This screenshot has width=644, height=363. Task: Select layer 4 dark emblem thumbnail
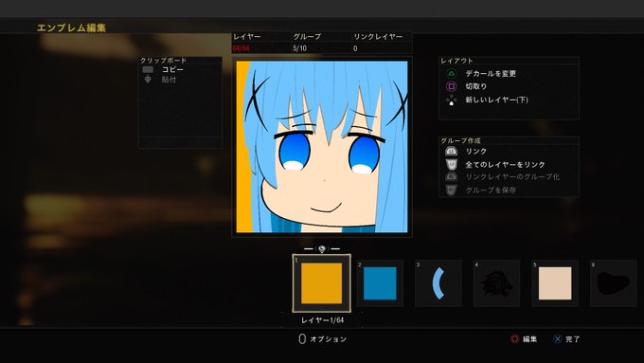(x=496, y=283)
